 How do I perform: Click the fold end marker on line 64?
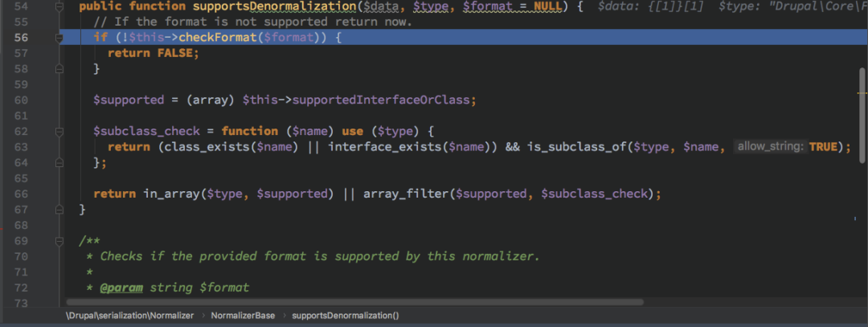pyautogui.click(x=59, y=162)
